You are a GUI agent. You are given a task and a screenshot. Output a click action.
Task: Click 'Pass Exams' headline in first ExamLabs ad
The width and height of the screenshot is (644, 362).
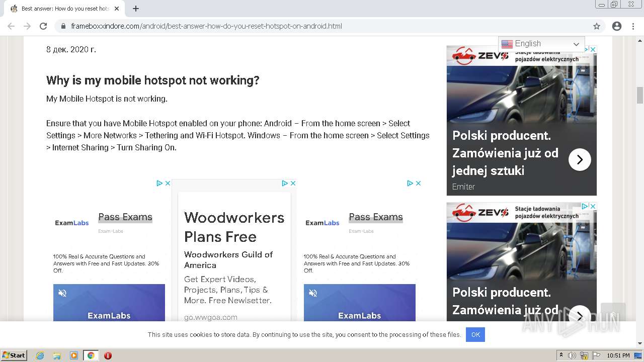pos(125,217)
